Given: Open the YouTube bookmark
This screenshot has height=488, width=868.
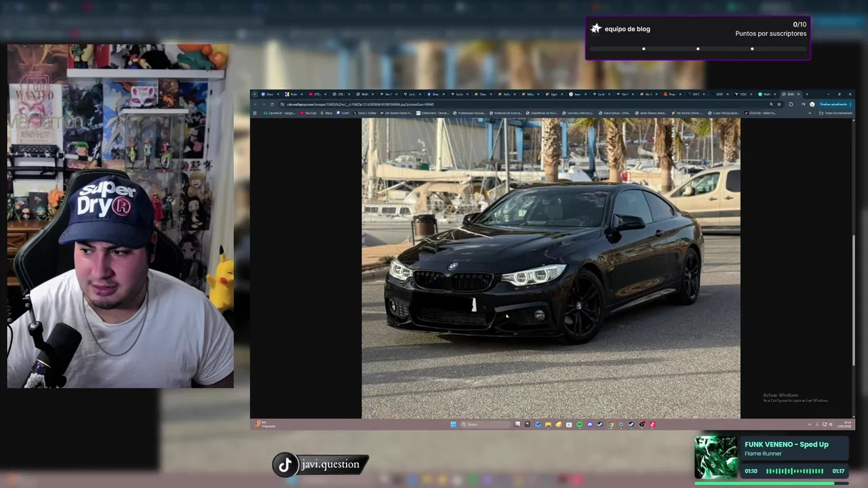Looking at the screenshot, I should click(309, 113).
